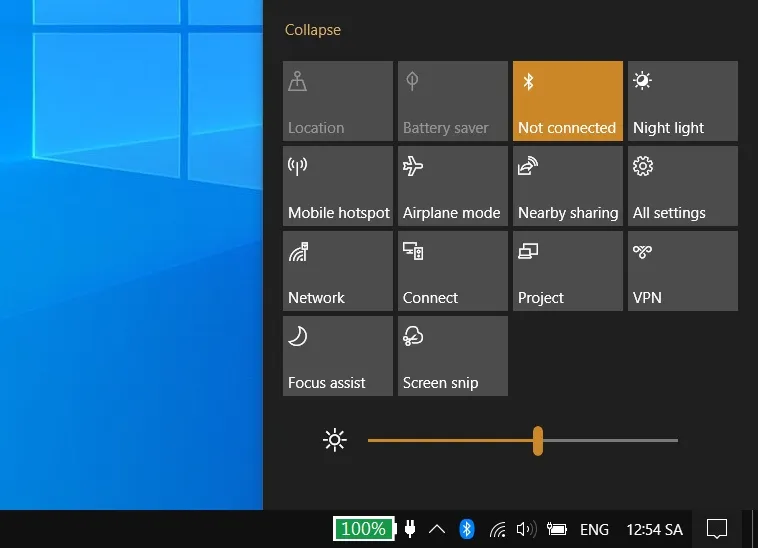Open the volume control in taskbar
Screen dimensions: 758x548
(527, 529)
